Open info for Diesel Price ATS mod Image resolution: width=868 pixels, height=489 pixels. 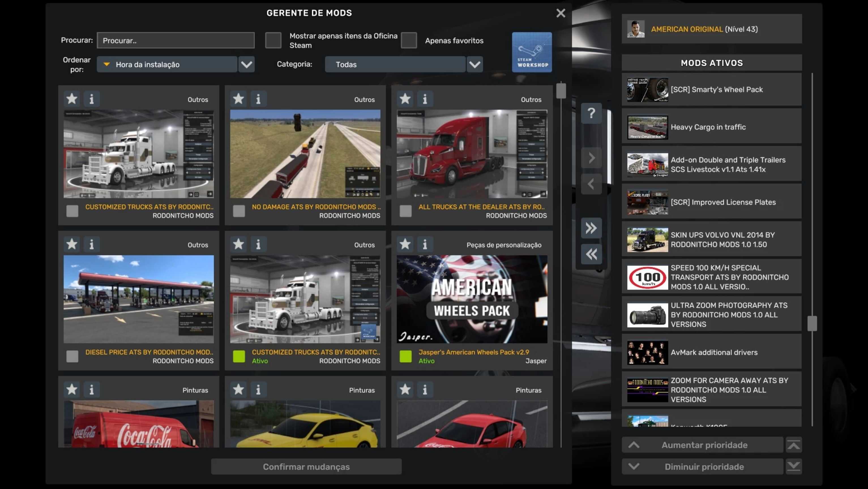coord(91,244)
